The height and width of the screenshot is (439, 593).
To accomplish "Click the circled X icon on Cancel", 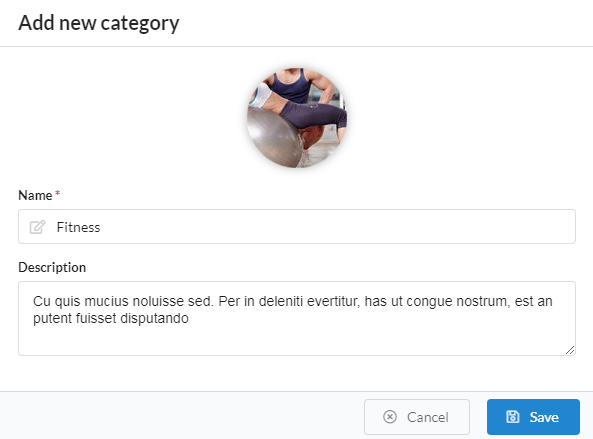I will pos(390,417).
